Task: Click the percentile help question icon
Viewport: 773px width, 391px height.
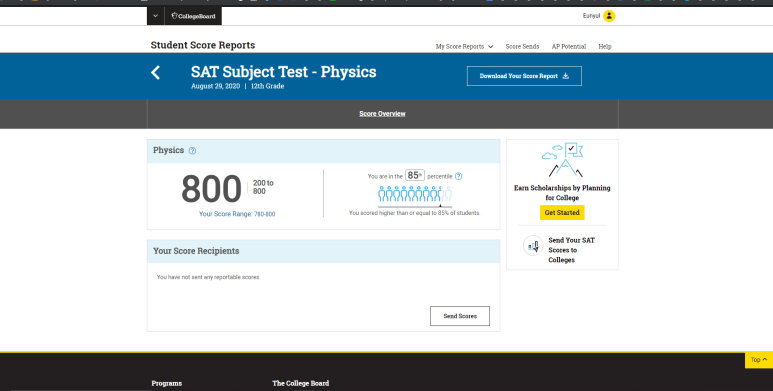Action: (458, 176)
